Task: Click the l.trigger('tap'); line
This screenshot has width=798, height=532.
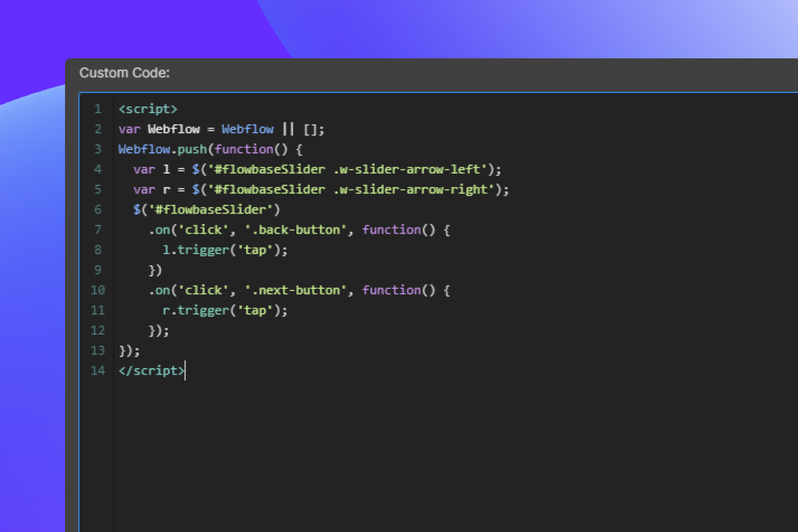Action: pos(225,250)
